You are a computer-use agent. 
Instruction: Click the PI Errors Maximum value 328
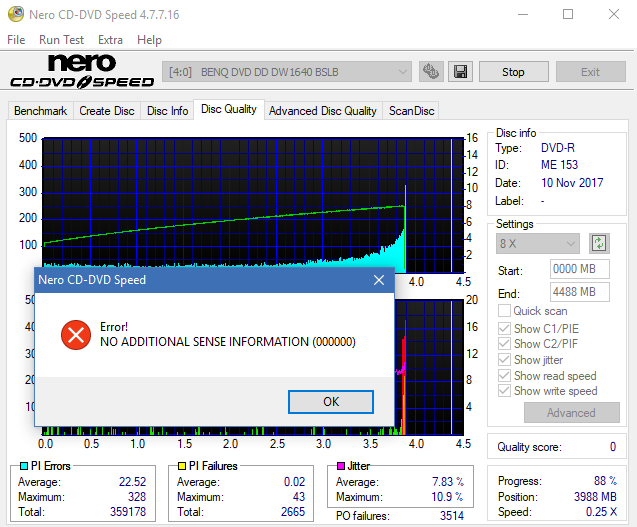pos(137,497)
